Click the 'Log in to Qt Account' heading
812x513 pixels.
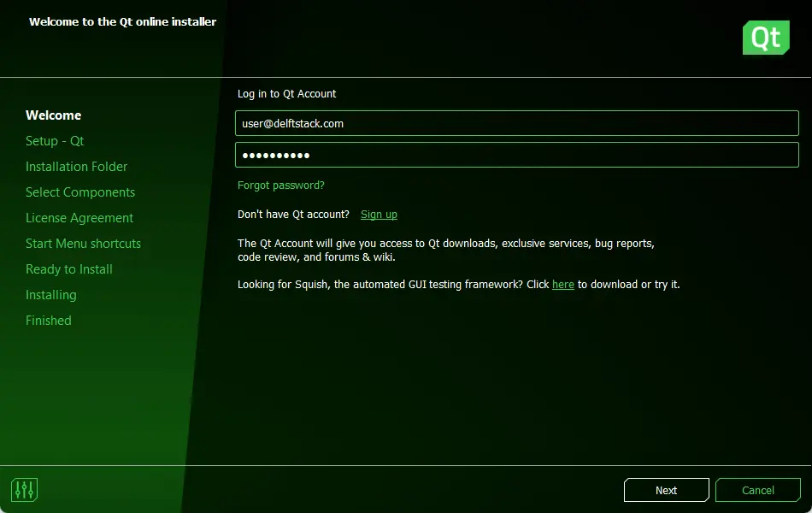(x=286, y=94)
